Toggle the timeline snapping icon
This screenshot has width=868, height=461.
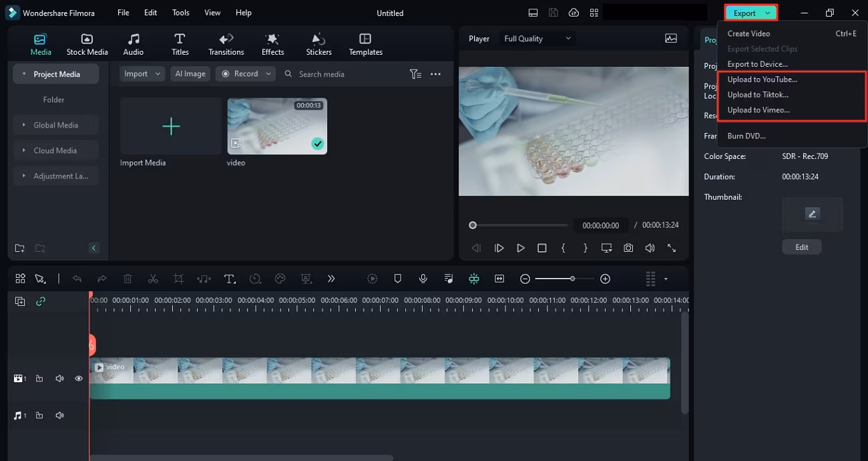pos(473,279)
